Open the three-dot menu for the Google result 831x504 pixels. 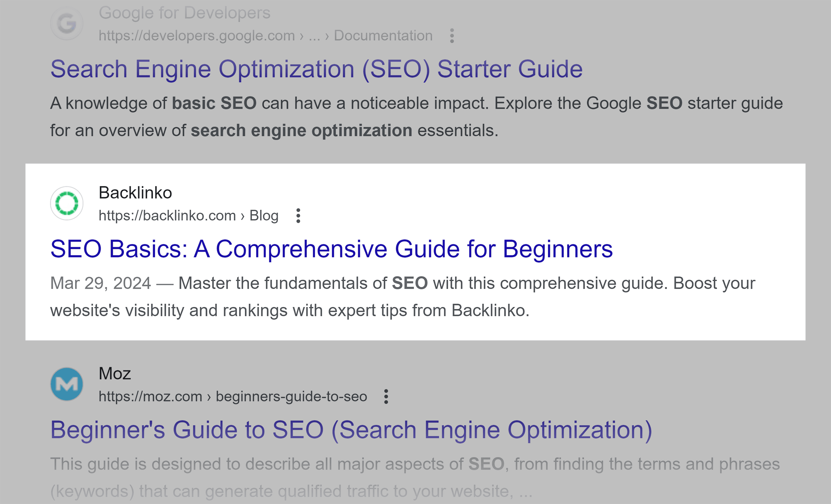(452, 36)
